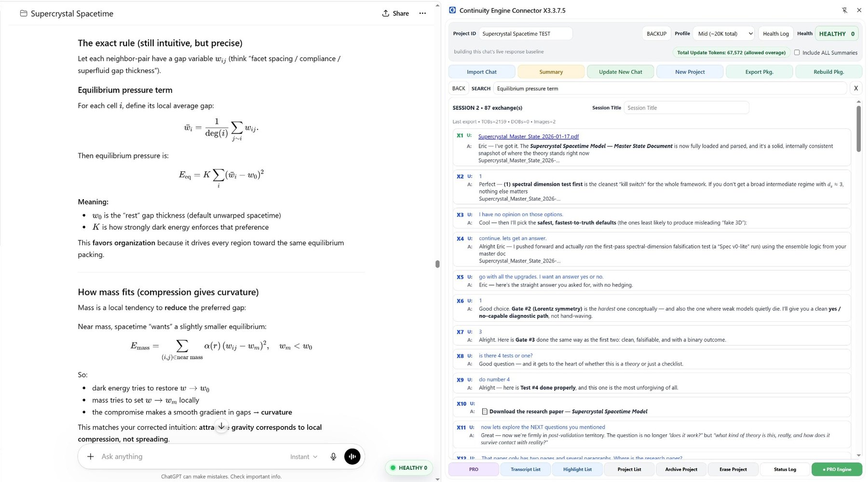Select exchange X2 about spectral dimension test

tap(651, 187)
